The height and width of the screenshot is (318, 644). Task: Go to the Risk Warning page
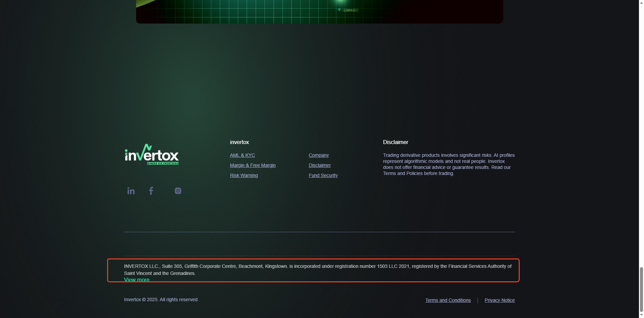(x=244, y=175)
